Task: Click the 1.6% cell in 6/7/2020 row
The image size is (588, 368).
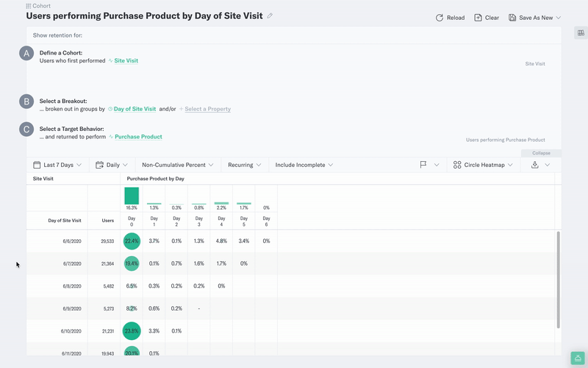Action: click(x=198, y=263)
